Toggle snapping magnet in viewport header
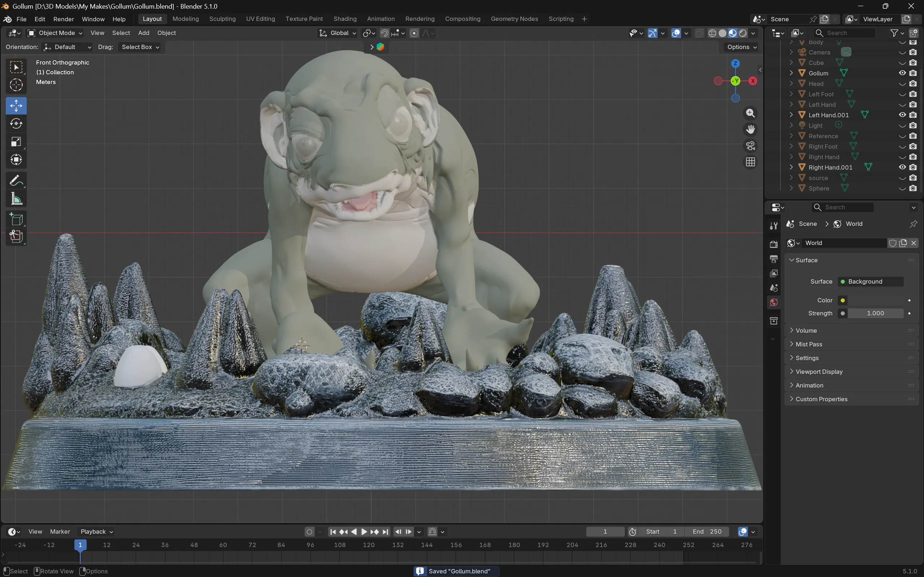The width and height of the screenshot is (924, 577). point(385,33)
